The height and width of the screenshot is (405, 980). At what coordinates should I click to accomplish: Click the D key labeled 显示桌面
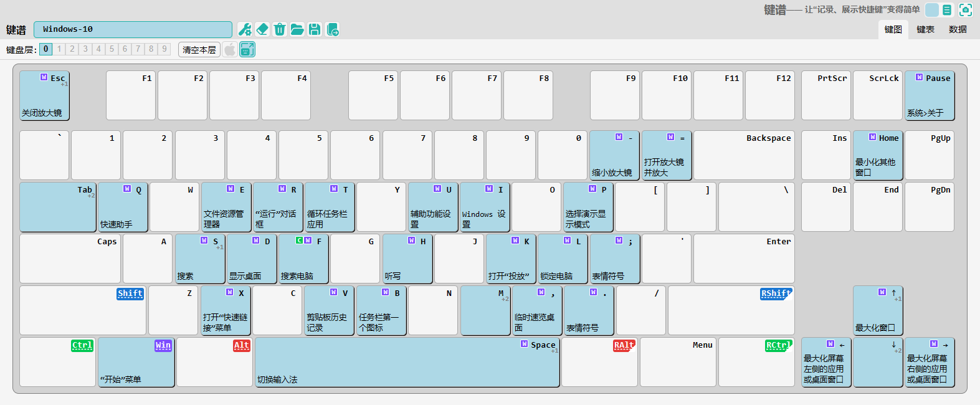pyautogui.click(x=252, y=259)
